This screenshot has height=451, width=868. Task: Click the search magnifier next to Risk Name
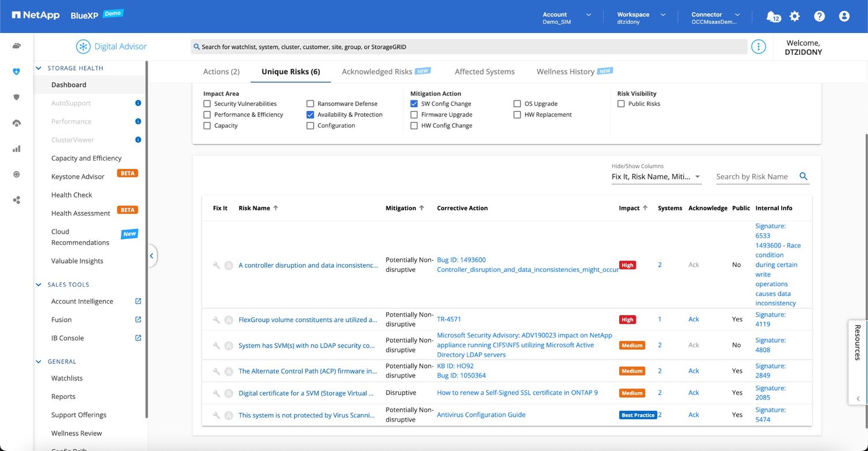point(803,176)
